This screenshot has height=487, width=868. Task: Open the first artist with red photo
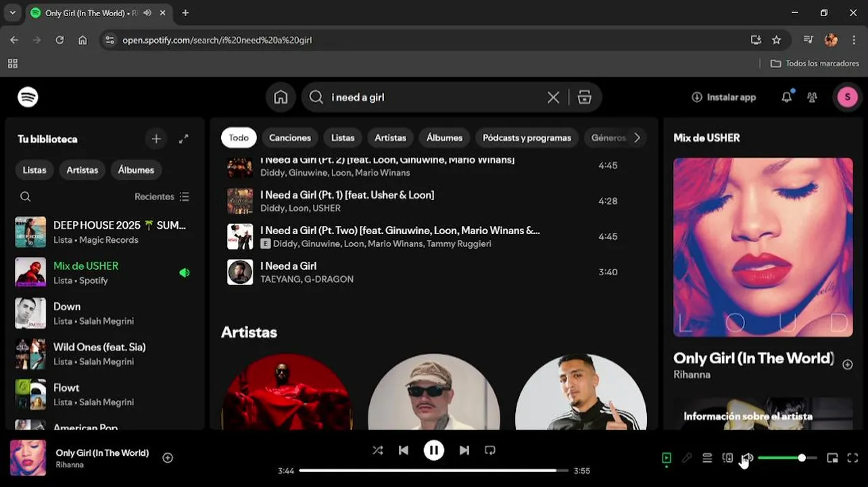[x=287, y=392]
